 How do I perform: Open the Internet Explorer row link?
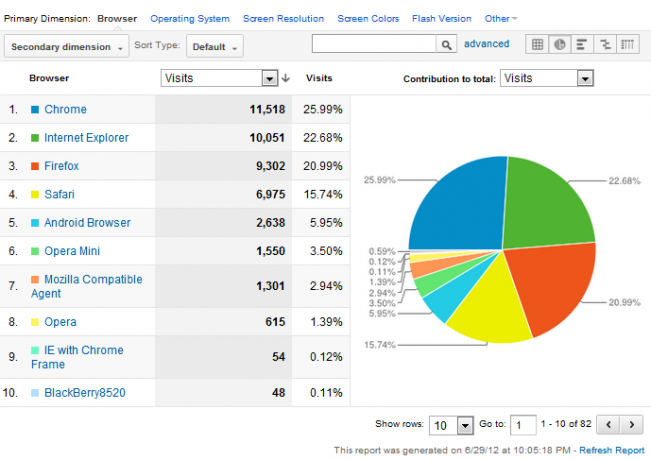(x=86, y=137)
